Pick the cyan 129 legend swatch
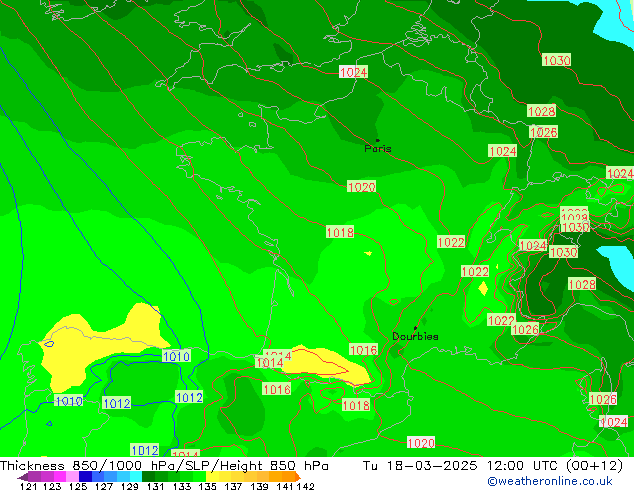Viewport: 634px width, 490px height. pyautogui.click(x=136, y=476)
